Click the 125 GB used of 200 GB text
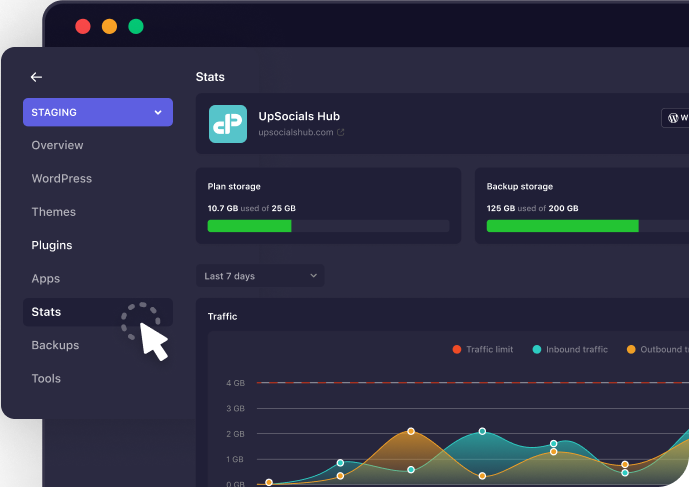 coord(533,208)
